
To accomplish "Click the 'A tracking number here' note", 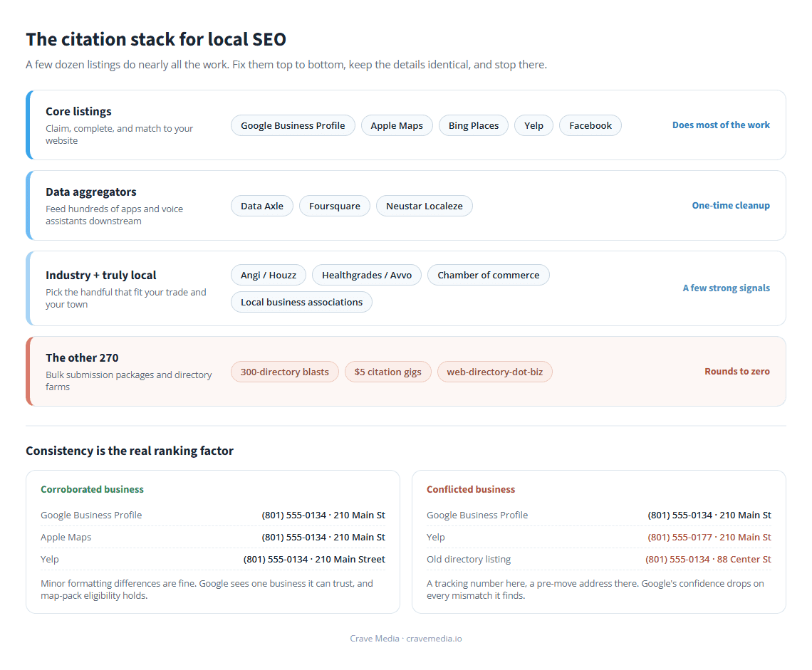I will point(595,590).
